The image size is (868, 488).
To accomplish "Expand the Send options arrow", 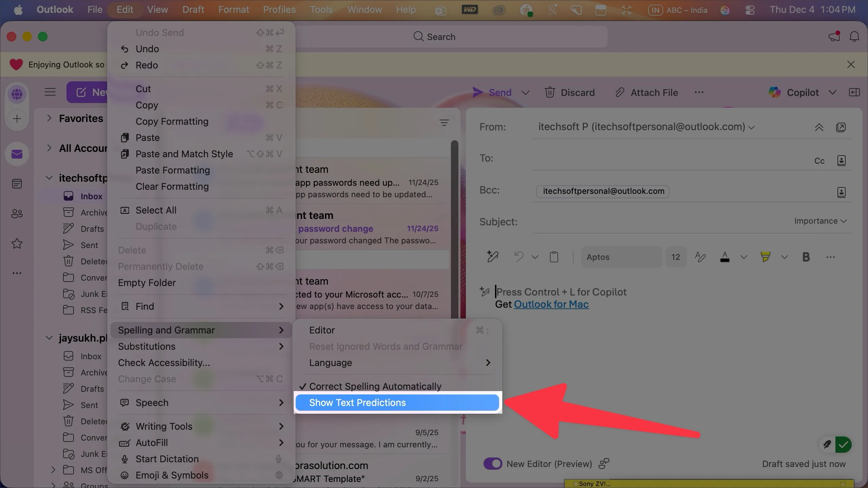I will tap(525, 93).
